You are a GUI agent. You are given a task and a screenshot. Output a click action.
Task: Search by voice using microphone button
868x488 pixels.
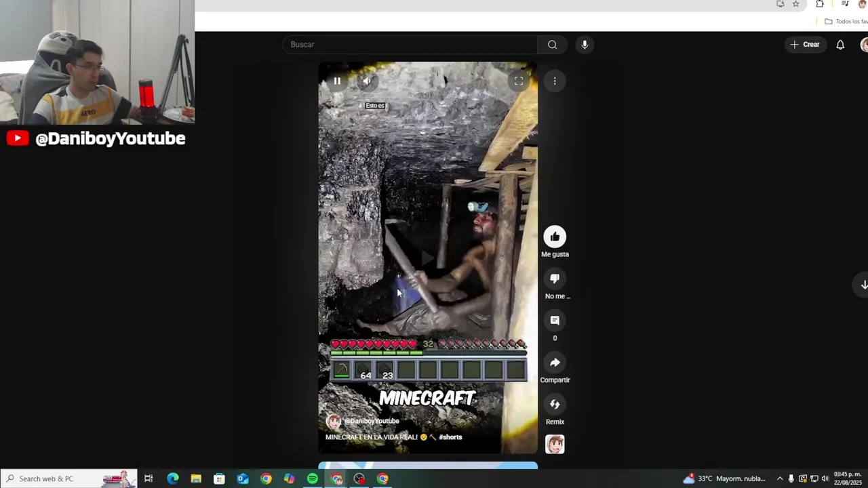[x=585, y=45]
